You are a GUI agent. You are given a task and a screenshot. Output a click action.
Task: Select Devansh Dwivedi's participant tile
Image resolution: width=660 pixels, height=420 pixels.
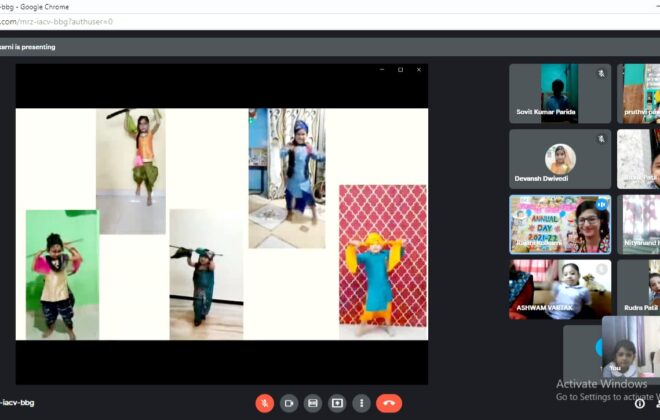[560, 159]
